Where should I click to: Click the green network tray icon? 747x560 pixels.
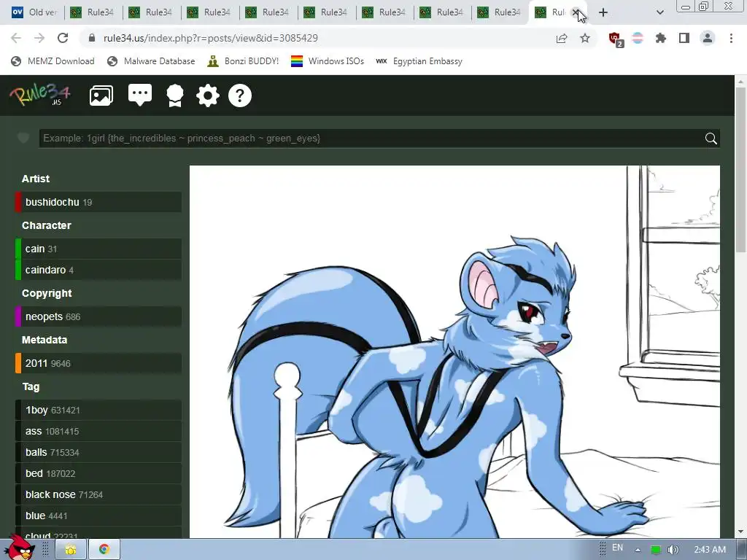(x=656, y=550)
